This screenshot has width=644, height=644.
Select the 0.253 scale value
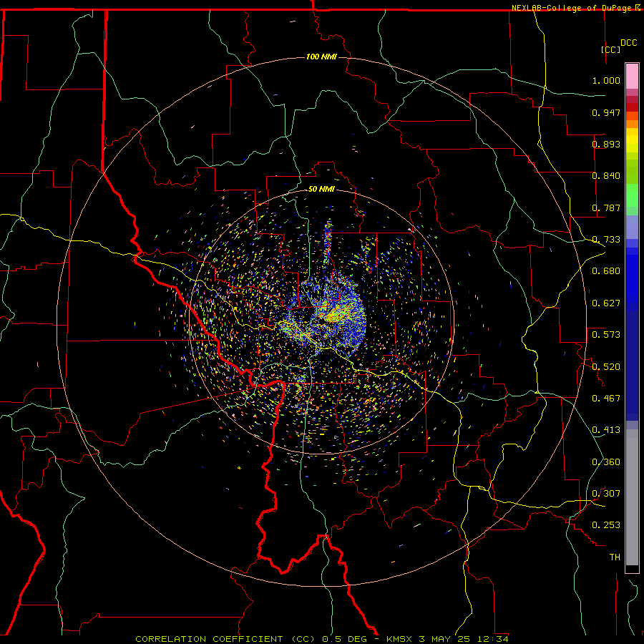tap(606, 525)
